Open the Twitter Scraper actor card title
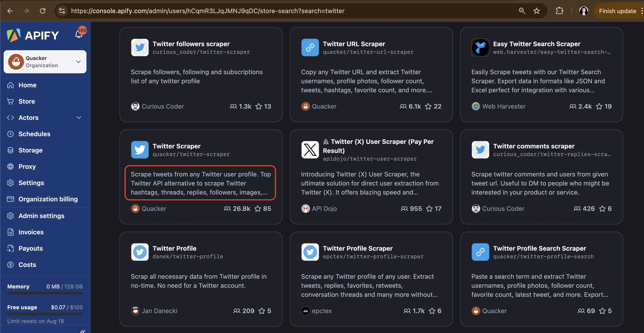This screenshot has height=333, width=644. coord(176,146)
